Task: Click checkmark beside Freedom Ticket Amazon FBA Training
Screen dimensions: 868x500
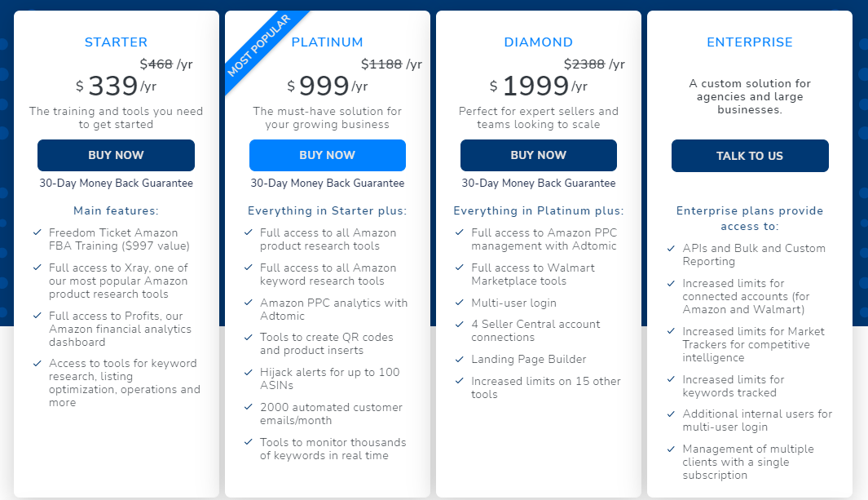Action: coord(37,232)
